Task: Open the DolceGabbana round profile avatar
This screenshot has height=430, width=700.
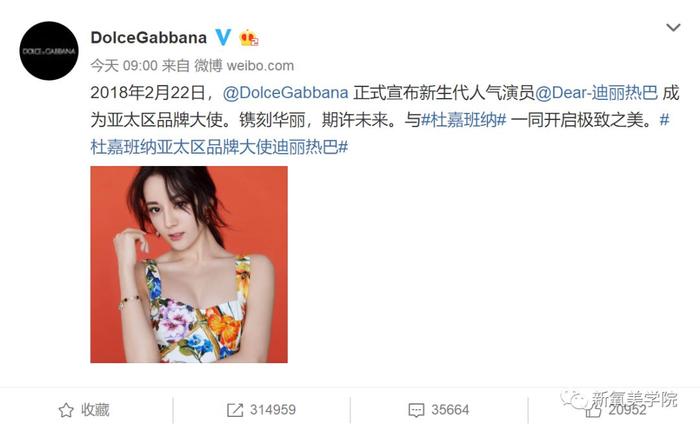Action: (x=49, y=51)
